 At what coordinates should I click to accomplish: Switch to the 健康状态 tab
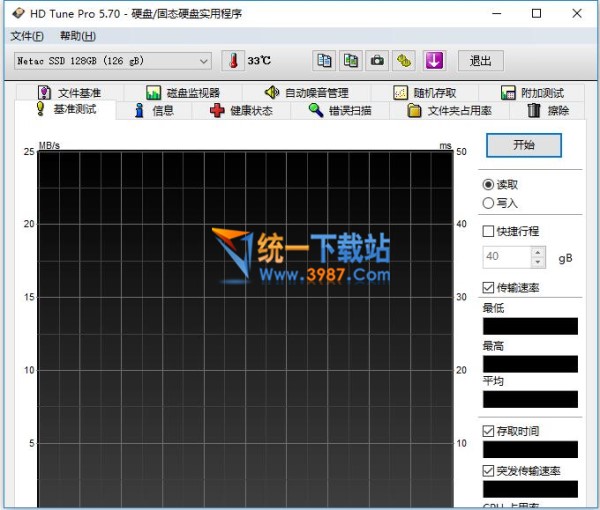(241, 111)
